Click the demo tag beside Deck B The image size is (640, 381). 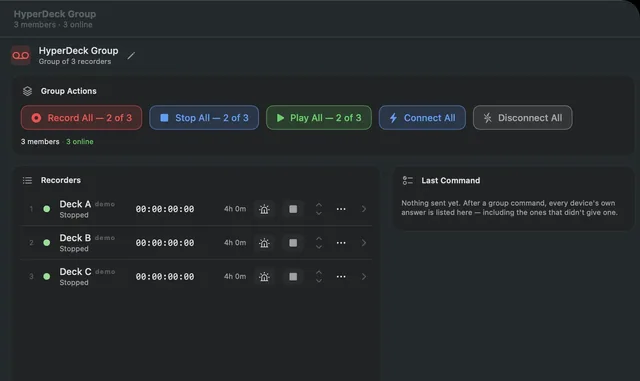pos(105,238)
